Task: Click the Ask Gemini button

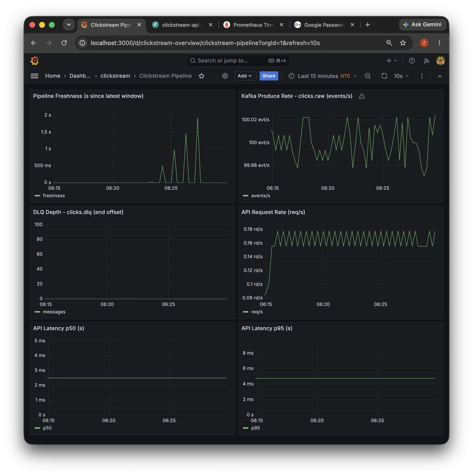Action: coord(422,25)
